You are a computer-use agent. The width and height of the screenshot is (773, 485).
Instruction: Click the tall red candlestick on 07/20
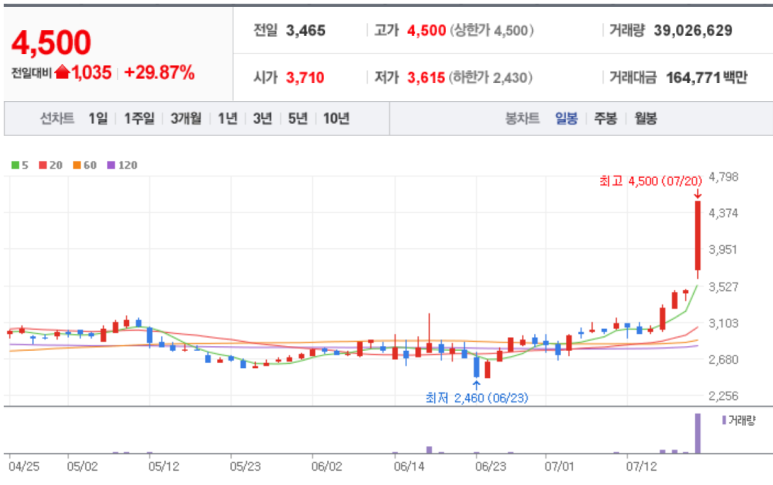(698, 236)
